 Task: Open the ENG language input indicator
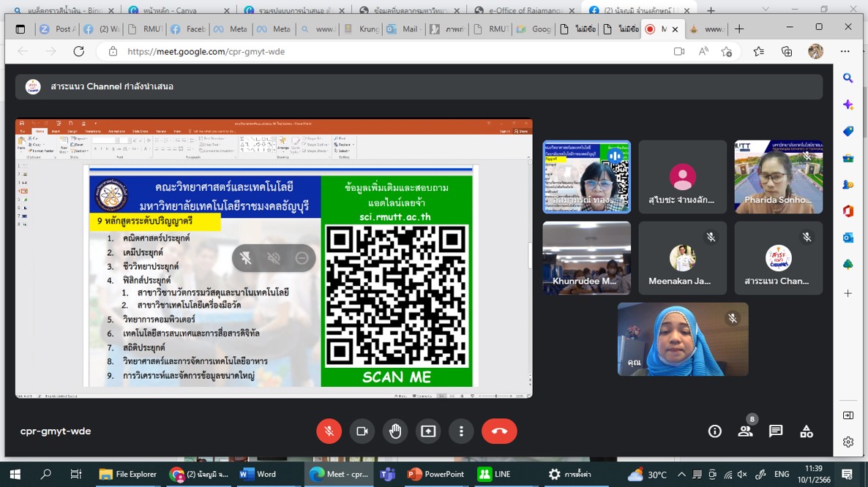[x=782, y=475]
